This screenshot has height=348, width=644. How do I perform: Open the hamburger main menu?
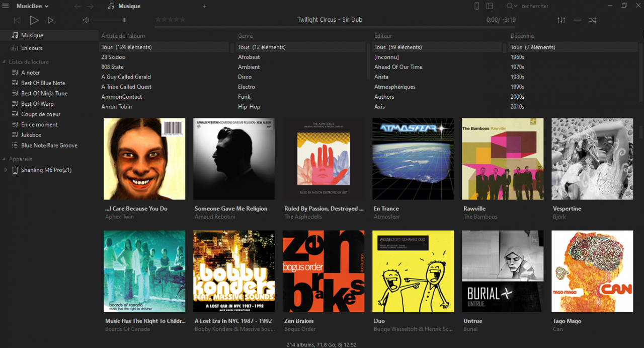tap(6, 6)
